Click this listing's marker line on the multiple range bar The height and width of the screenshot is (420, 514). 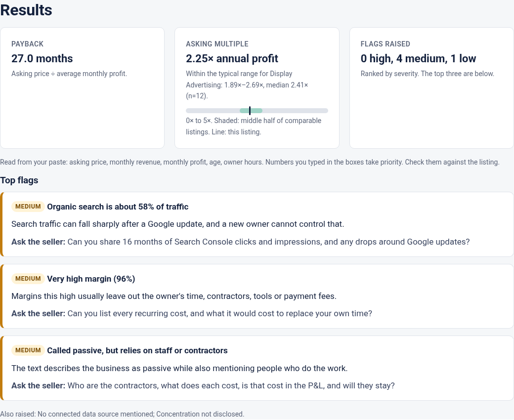point(250,111)
